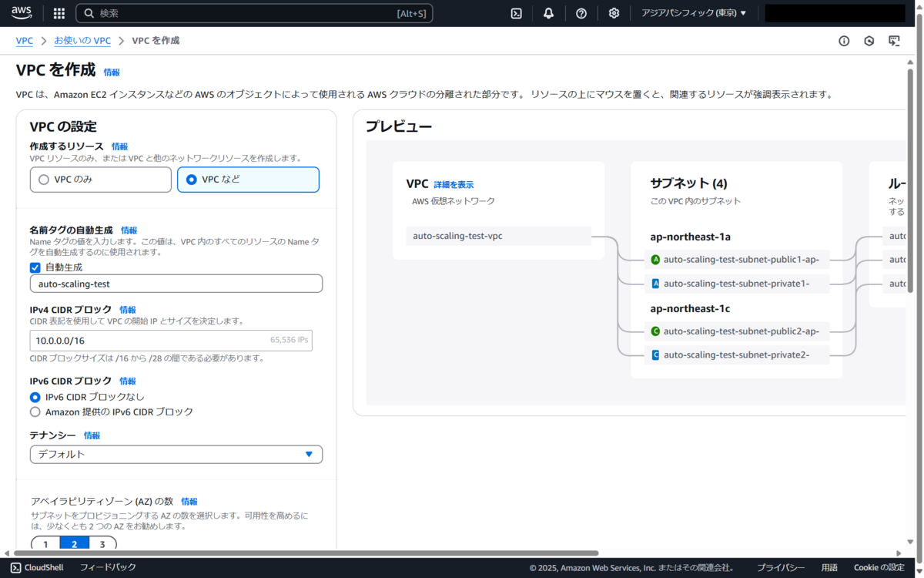Click the サブネット (4) heading

688,183
